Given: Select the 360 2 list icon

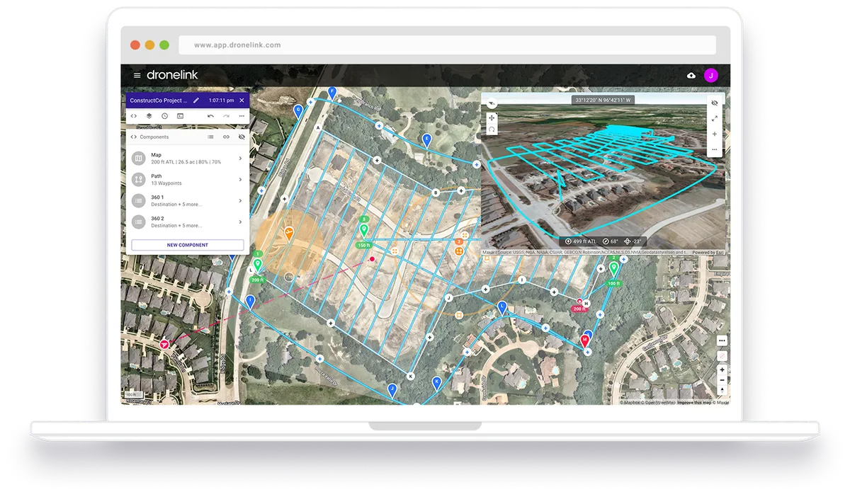Looking at the screenshot, I should coord(139,222).
